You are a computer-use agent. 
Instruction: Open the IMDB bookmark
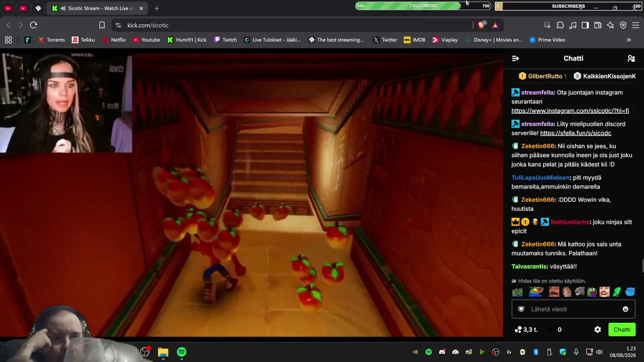[x=415, y=40]
